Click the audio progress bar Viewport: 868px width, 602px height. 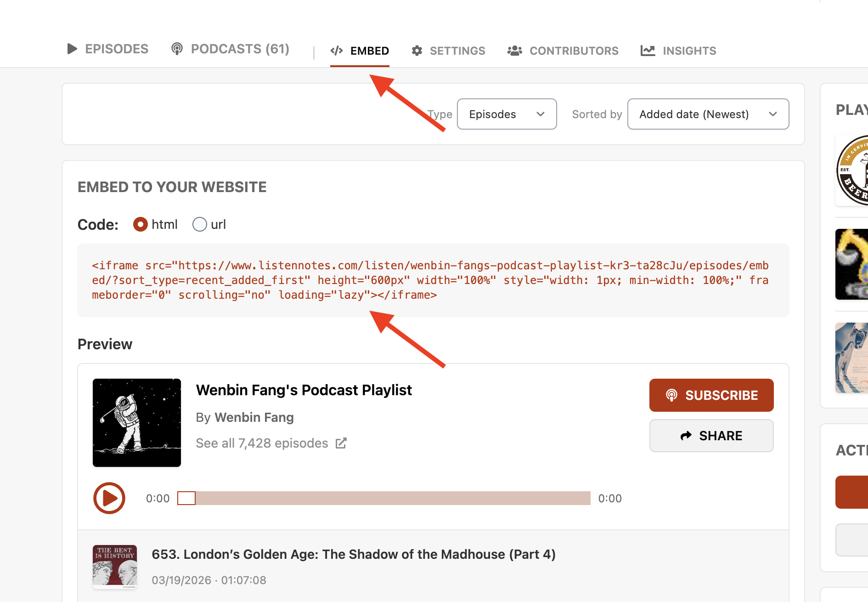(384, 498)
